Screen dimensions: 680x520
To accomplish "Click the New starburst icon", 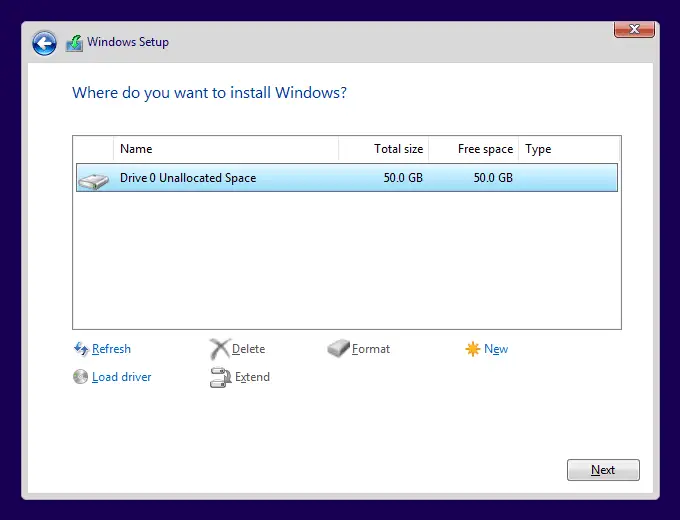I will [472, 349].
